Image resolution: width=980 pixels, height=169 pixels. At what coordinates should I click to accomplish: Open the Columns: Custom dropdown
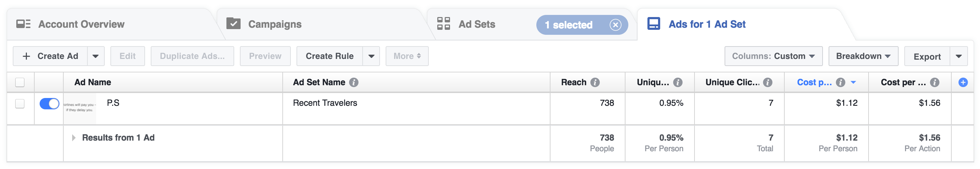[x=773, y=56]
